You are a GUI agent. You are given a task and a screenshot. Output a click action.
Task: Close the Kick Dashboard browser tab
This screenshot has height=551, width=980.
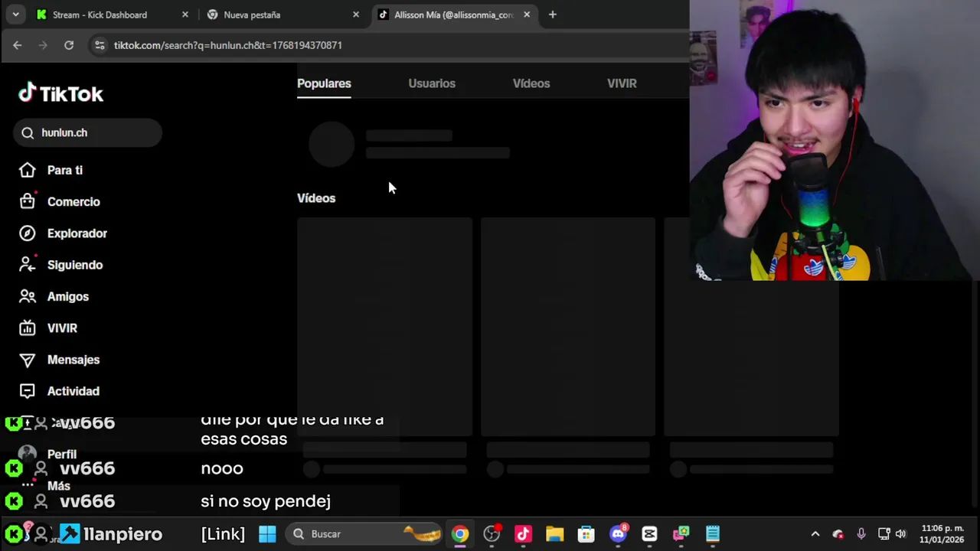click(x=185, y=15)
